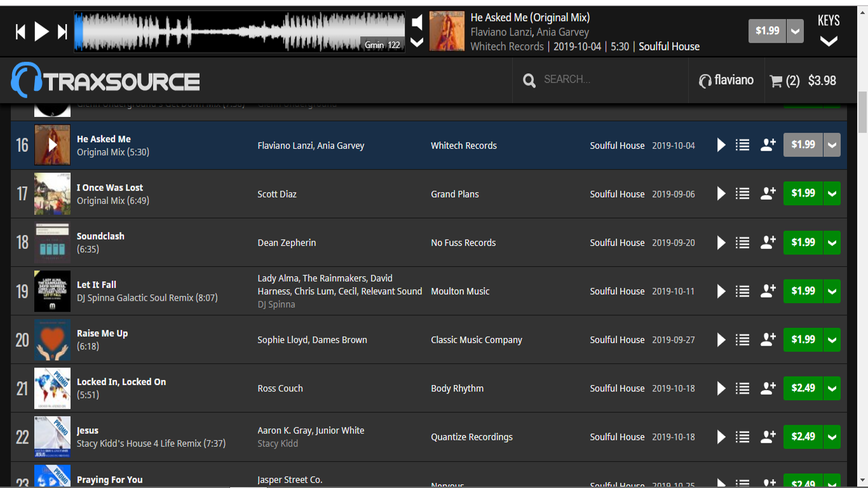Buy Locked In, Locked On for $2.49
The width and height of the screenshot is (868, 488).
point(803,388)
